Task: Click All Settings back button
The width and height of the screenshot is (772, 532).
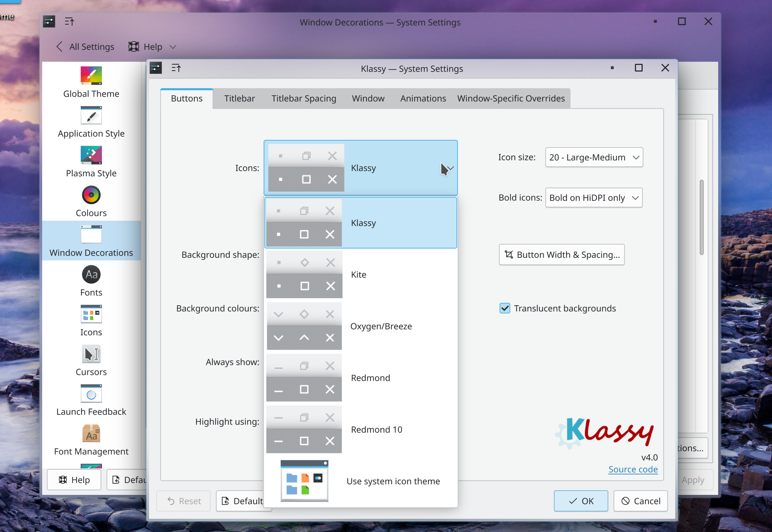Action: (85, 47)
